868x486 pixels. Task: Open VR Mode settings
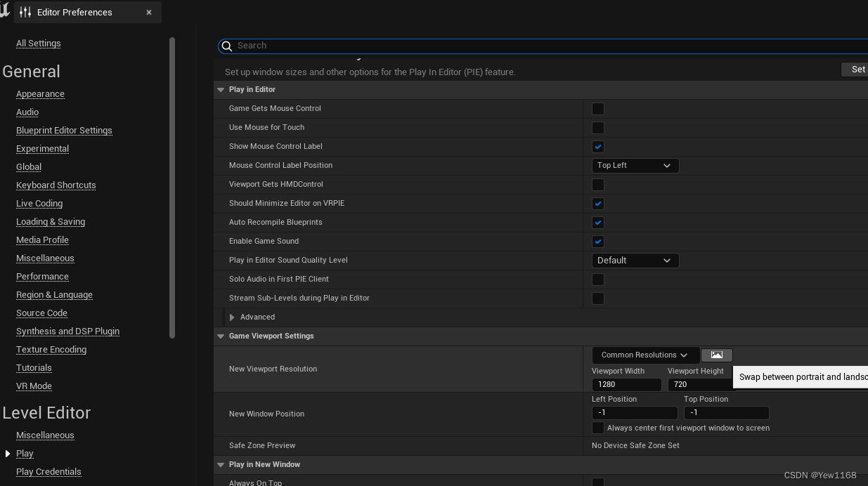point(34,386)
